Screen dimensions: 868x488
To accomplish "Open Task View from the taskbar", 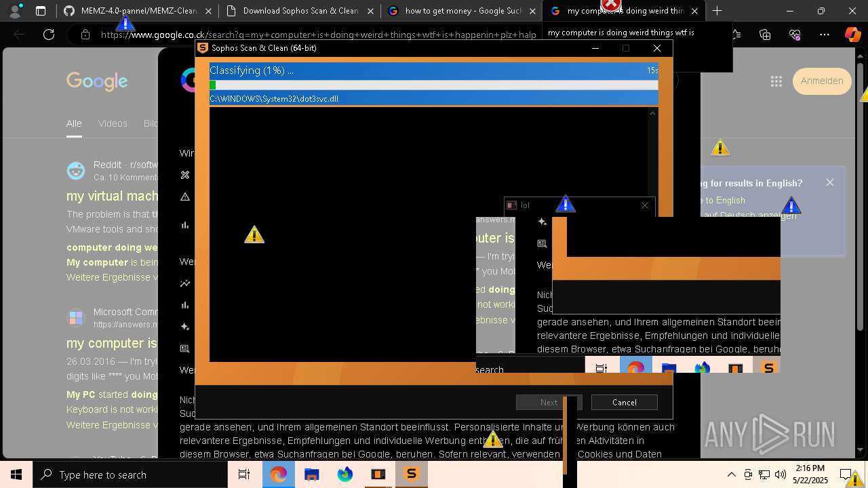I will pos(244,474).
